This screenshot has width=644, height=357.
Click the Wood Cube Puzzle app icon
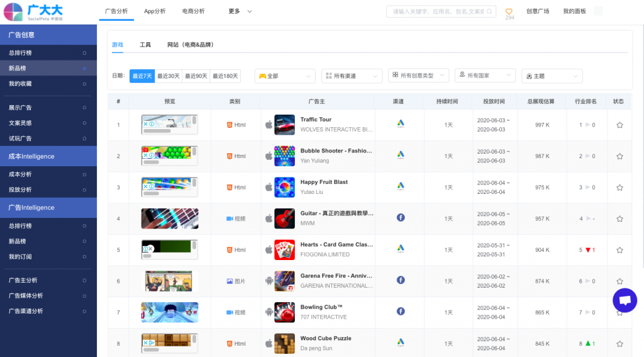[x=284, y=343]
